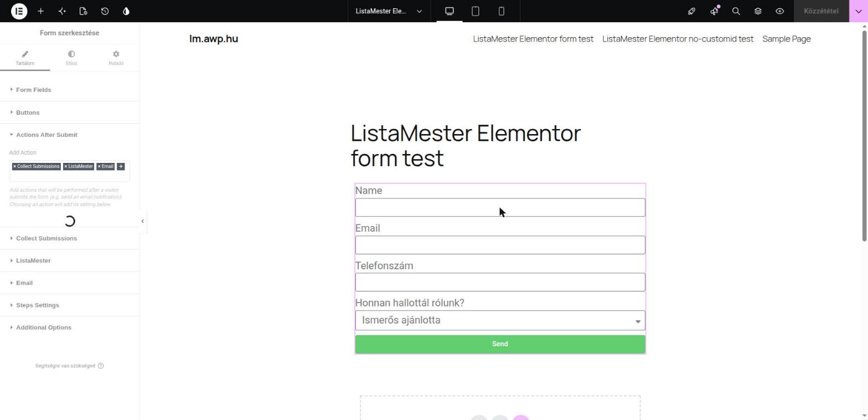This screenshot has height=420, width=868.
Task: Click the help question mark icon
Action: pyautogui.click(x=101, y=366)
